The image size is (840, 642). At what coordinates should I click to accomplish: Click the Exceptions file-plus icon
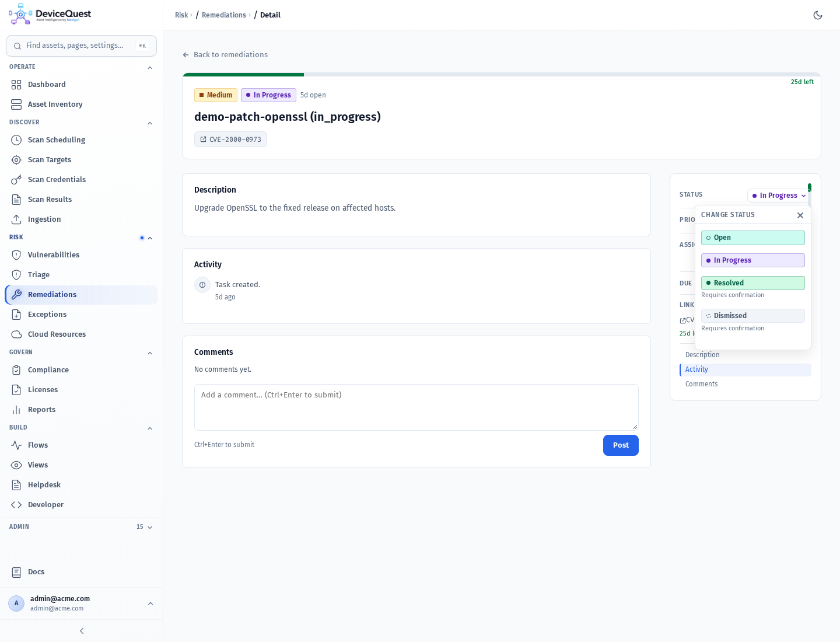(x=16, y=315)
